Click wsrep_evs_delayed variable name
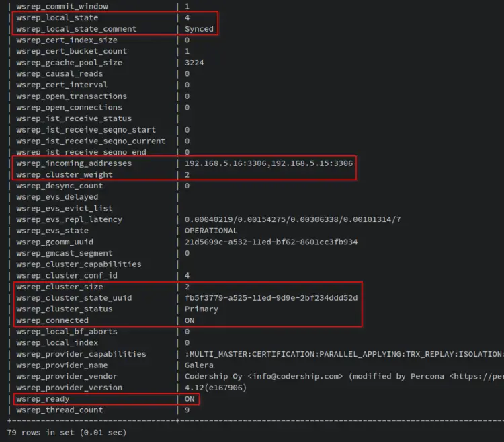The image size is (504, 442). point(57,197)
